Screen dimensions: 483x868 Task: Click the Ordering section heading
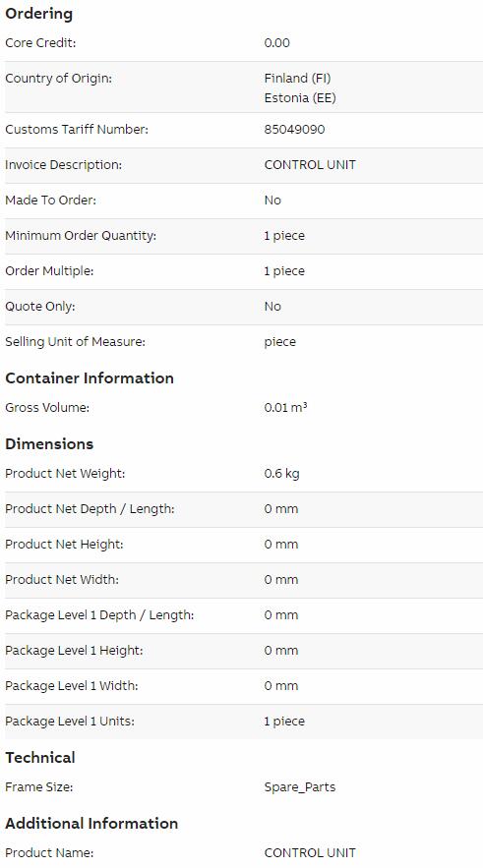pos(38,14)
